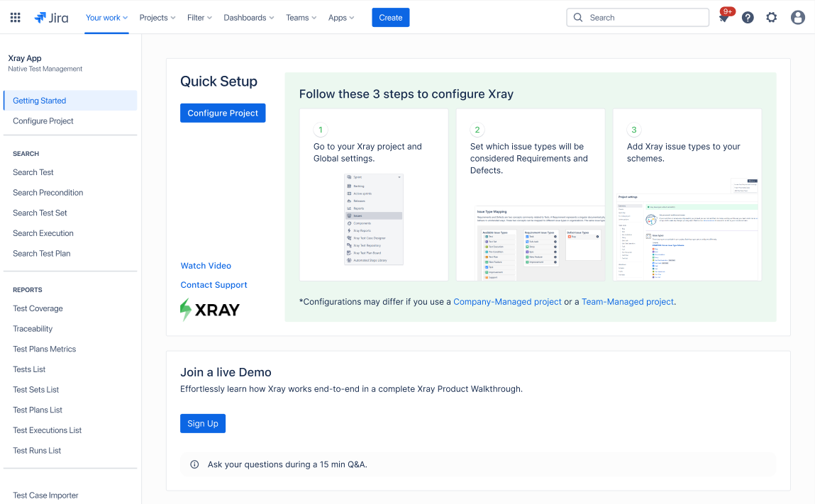
Task: Click the Quick Setup heading
Action: tap(219, 82)
